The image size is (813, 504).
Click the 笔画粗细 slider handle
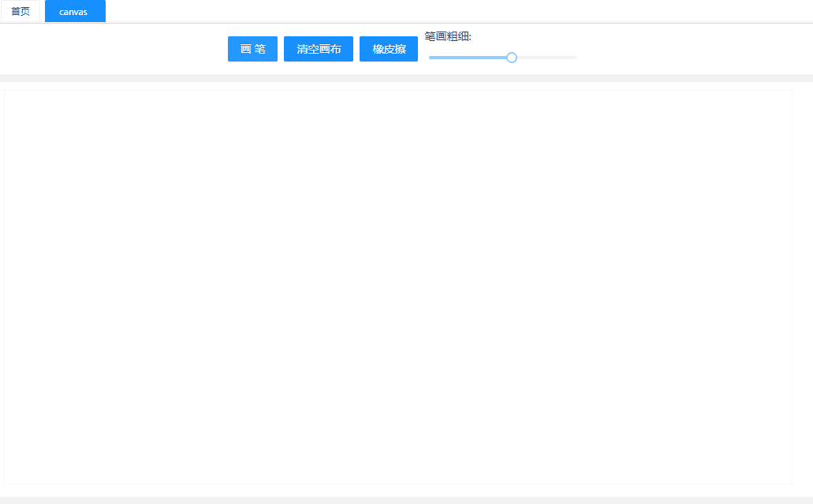[x=512, y=58]
